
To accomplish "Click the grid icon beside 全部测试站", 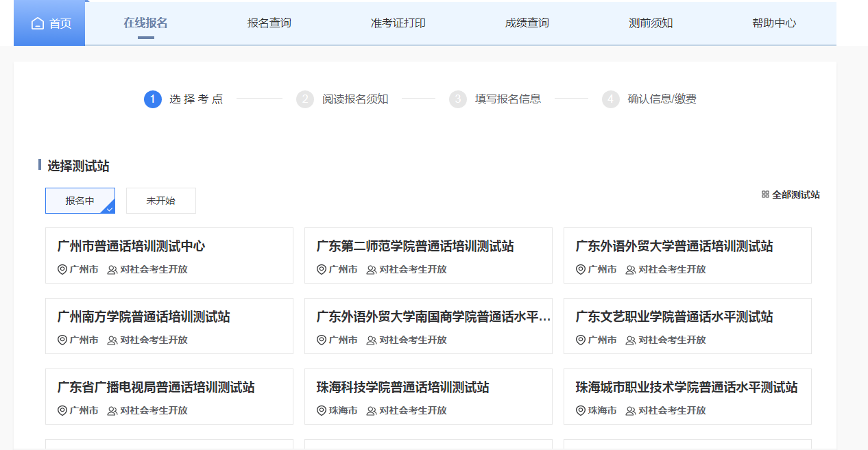I will [x=765, y=195].
